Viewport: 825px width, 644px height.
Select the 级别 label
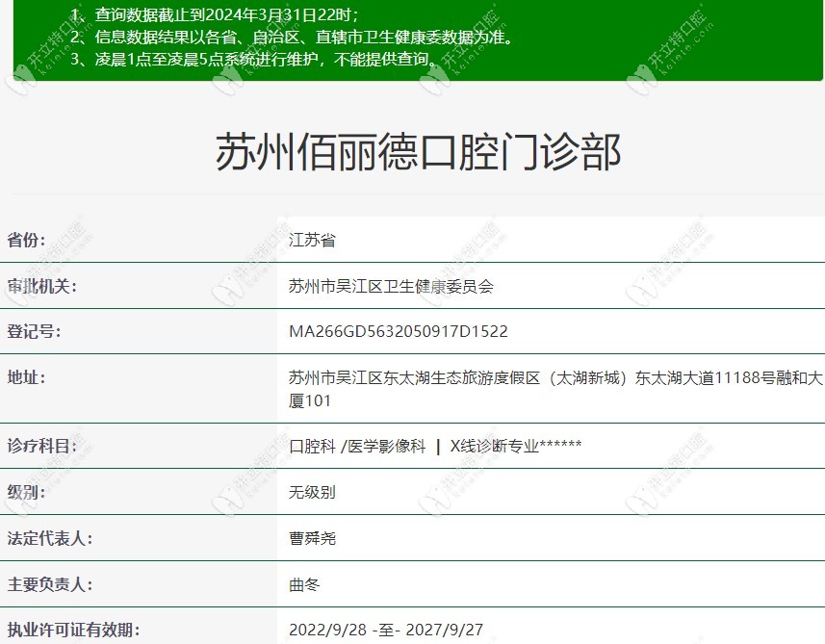pos(26,492)
